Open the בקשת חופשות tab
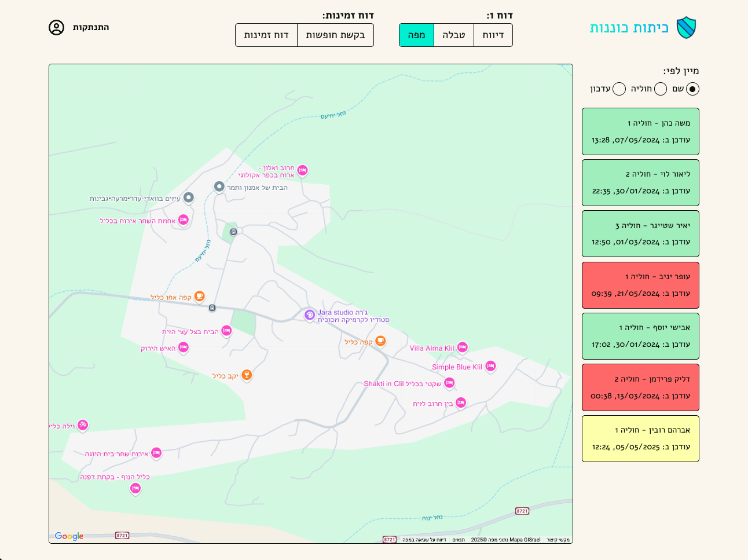 click(x=335, y=35)
